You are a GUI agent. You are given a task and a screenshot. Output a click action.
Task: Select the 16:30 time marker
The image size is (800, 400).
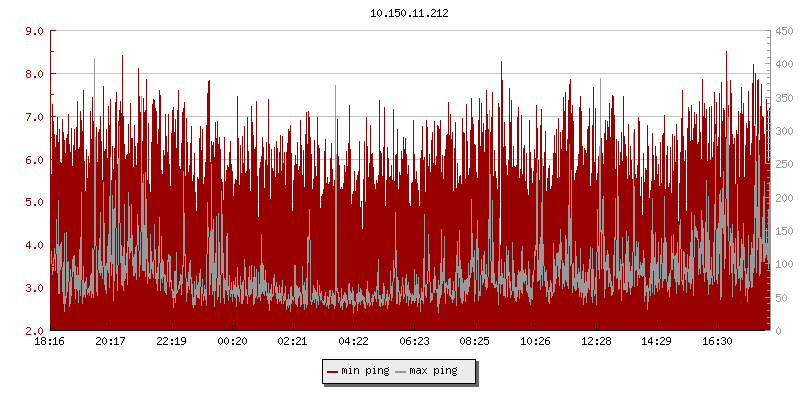pyautogui.click(x=717, y=342)
